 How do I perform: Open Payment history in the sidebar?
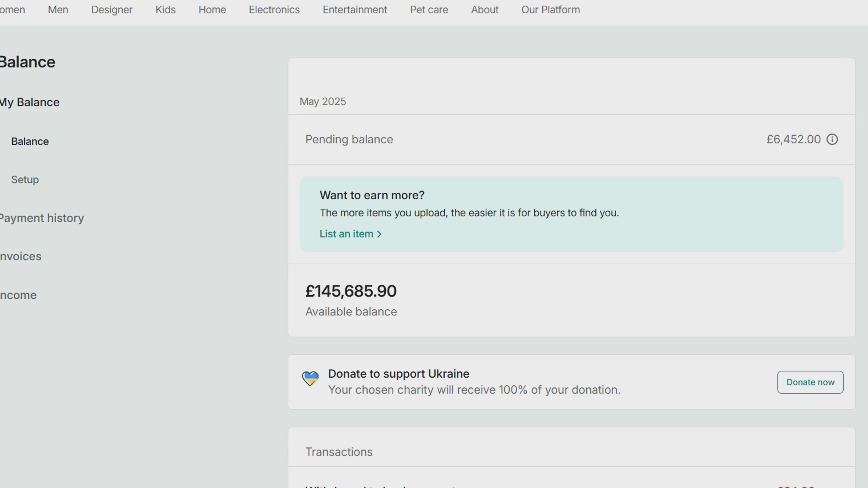42,218
